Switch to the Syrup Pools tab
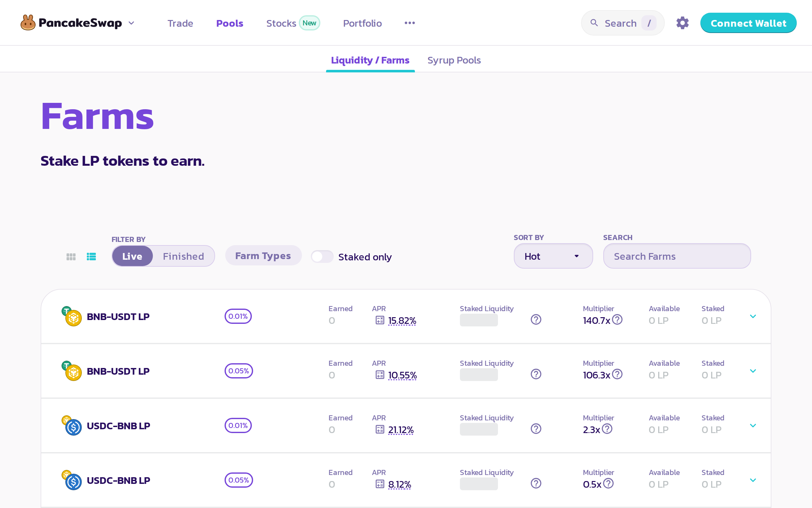Screen dimensions: 812x508 coord(454,60)
